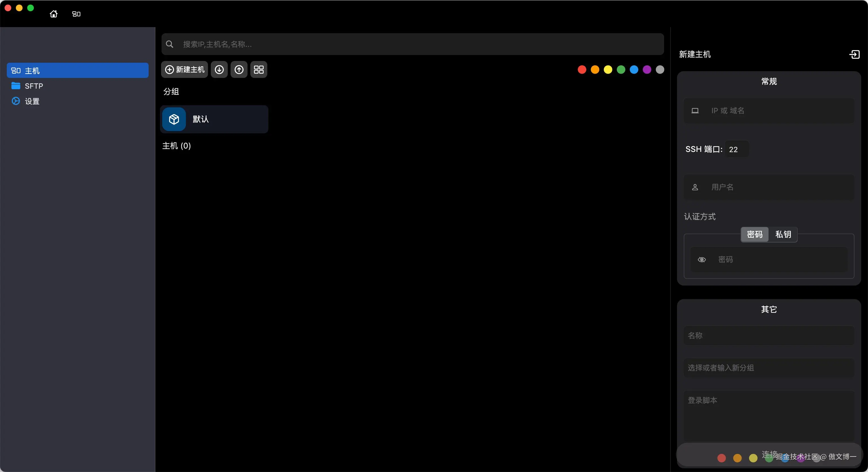
Task: Click the search magnifier icon
Action: pyautogui.click(x=170, y=44)
